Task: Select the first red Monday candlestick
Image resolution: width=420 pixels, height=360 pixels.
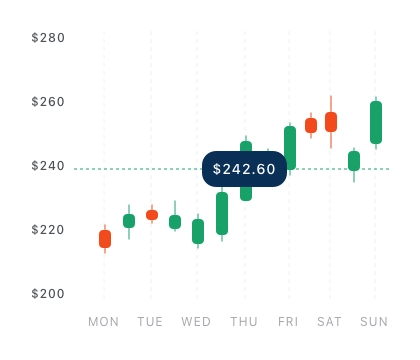Action: pos(105,239)
